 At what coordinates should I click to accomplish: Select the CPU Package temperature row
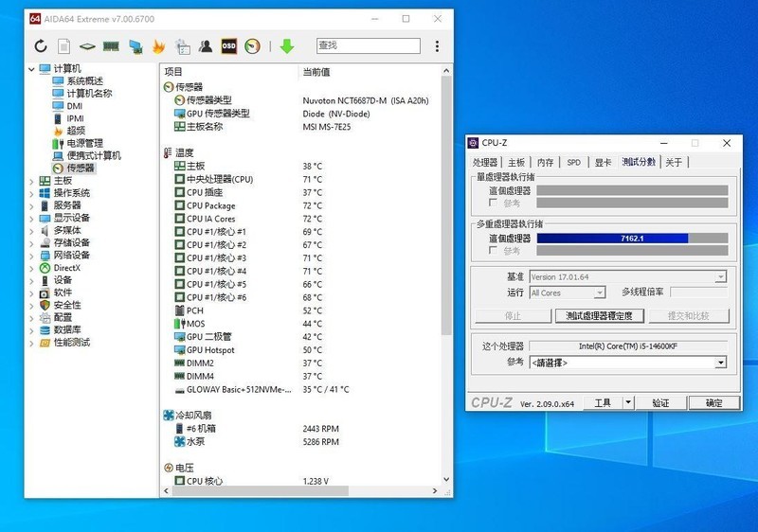(299, 205)
